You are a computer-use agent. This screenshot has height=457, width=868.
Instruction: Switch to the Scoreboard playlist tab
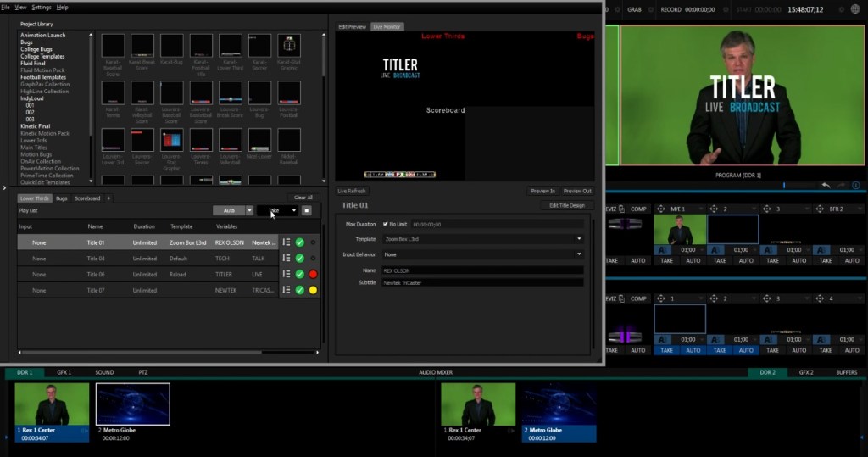pyautogui.click(x=87, y=198)
